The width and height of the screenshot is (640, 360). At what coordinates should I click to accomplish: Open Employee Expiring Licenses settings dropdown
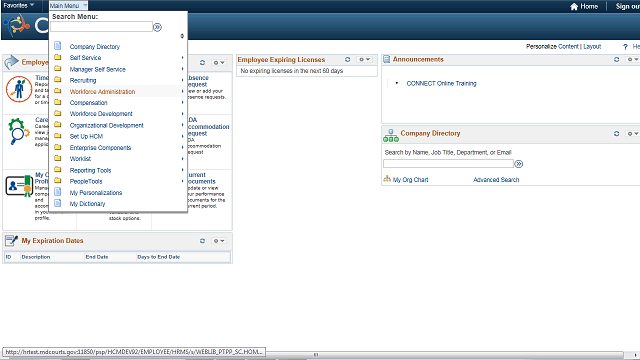tap(364, 60)
